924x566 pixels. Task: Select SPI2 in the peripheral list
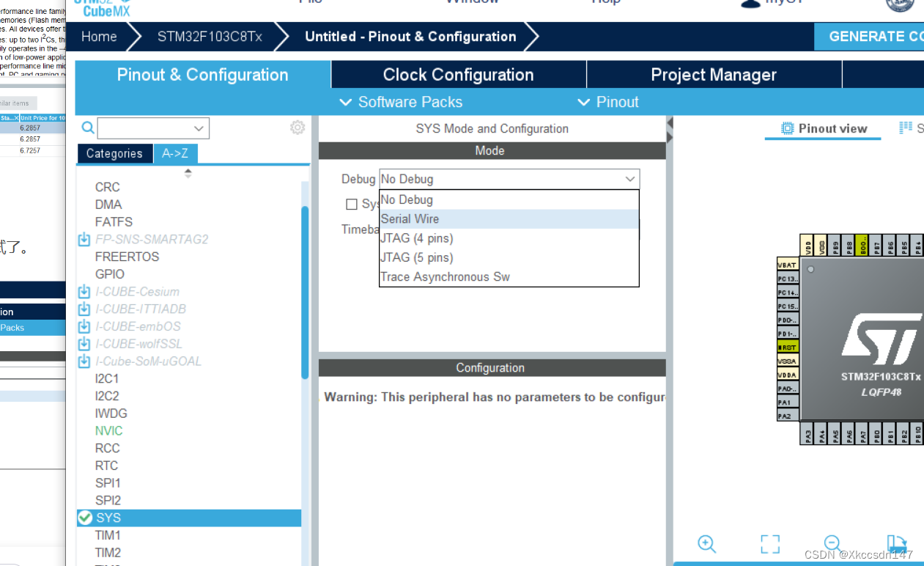(108, 500)
